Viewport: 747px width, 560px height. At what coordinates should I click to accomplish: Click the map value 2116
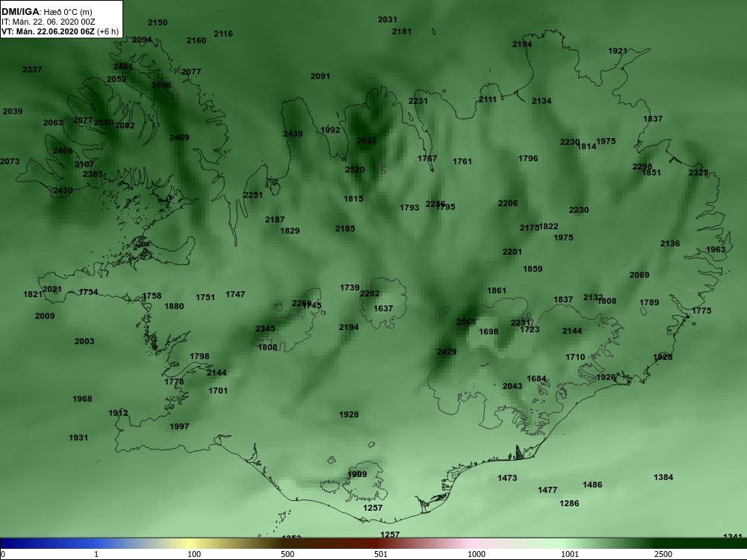(223, 34)
